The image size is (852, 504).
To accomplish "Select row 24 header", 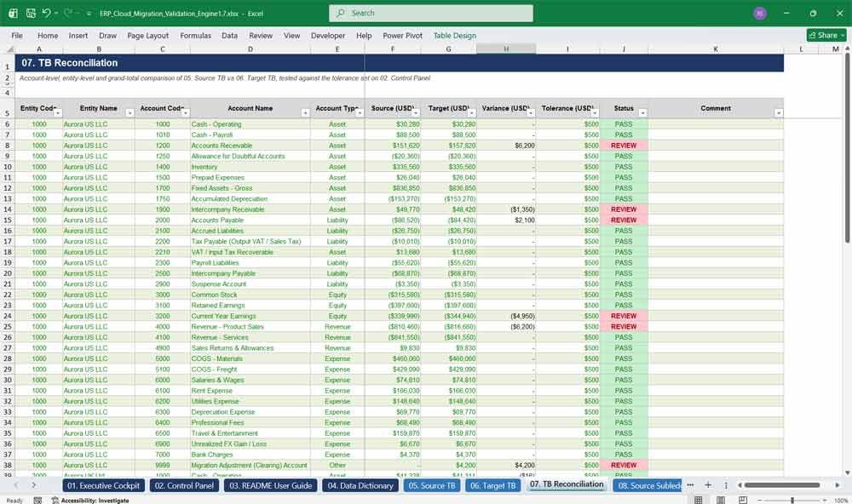I will pos(8,316).
